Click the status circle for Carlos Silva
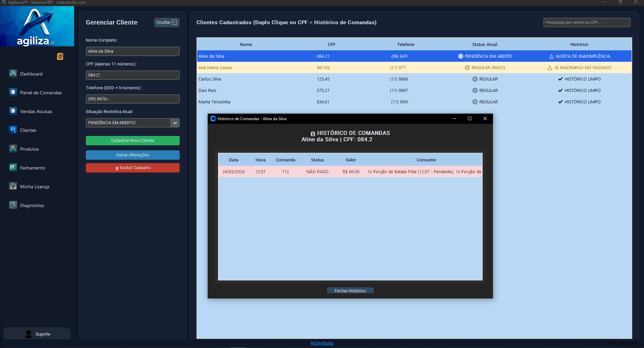The image size is (644, 348). (475, 79)
